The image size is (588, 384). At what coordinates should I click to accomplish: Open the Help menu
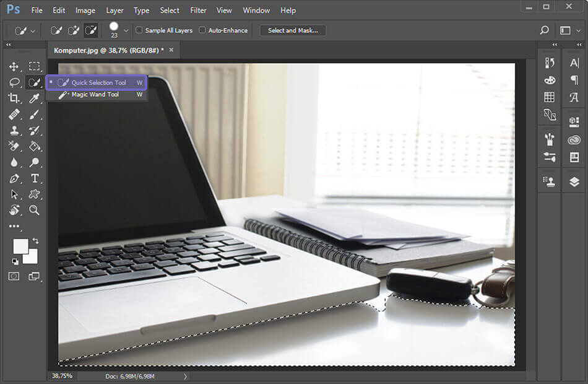pos(288,11)
